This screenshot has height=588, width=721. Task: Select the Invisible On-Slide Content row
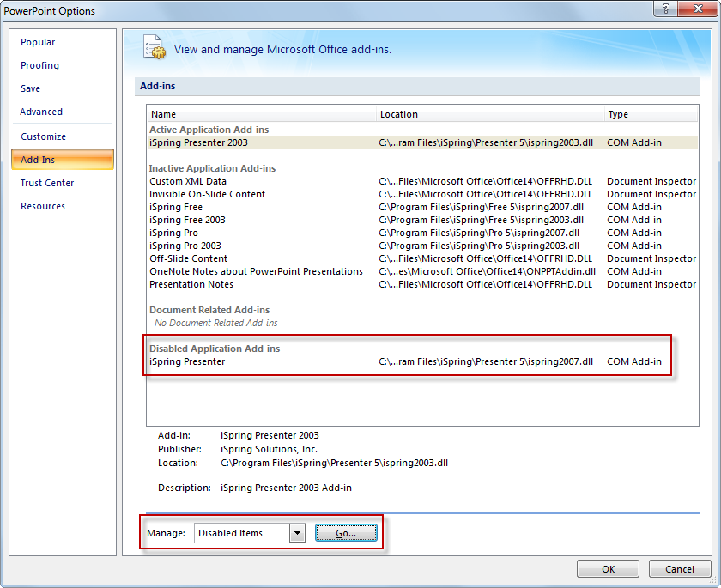coord(422,194)
